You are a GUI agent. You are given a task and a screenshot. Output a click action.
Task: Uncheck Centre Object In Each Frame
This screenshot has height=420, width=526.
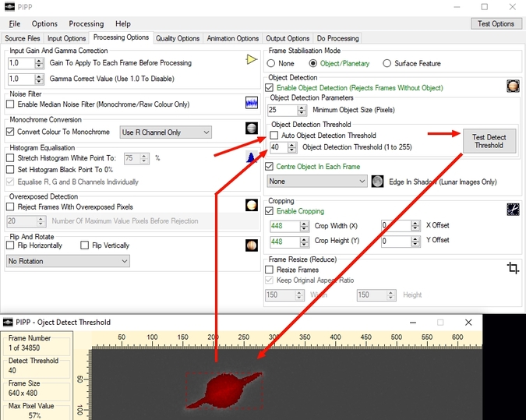coord(270,167)
